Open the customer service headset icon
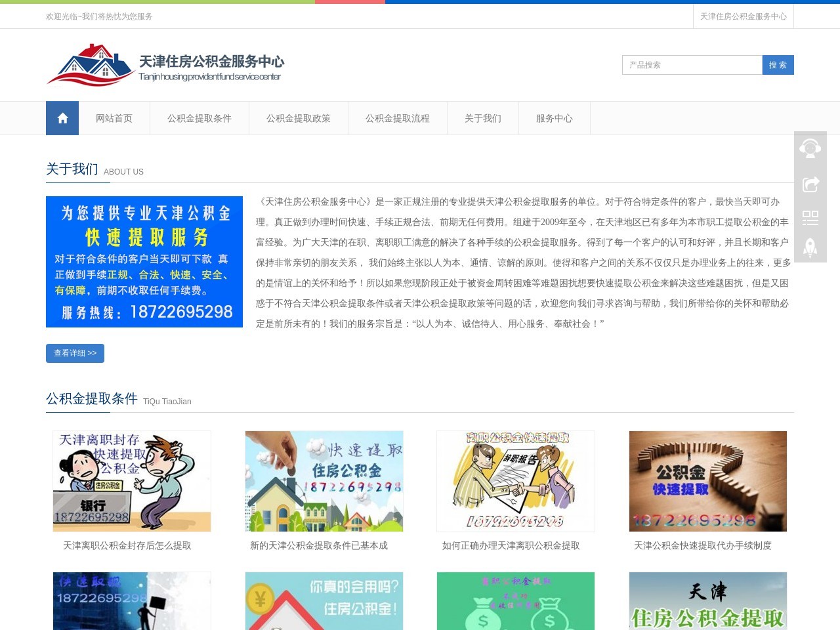 point(810,148)
